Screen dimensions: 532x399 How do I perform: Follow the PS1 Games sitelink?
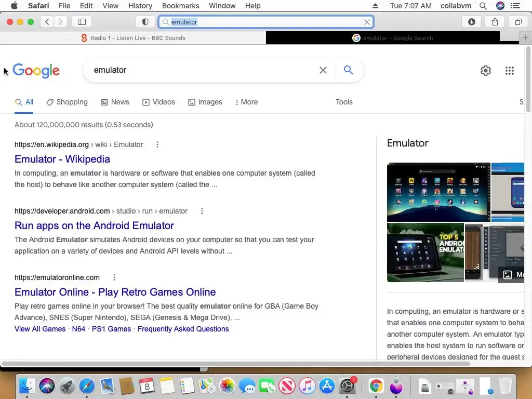click(111, 329)
